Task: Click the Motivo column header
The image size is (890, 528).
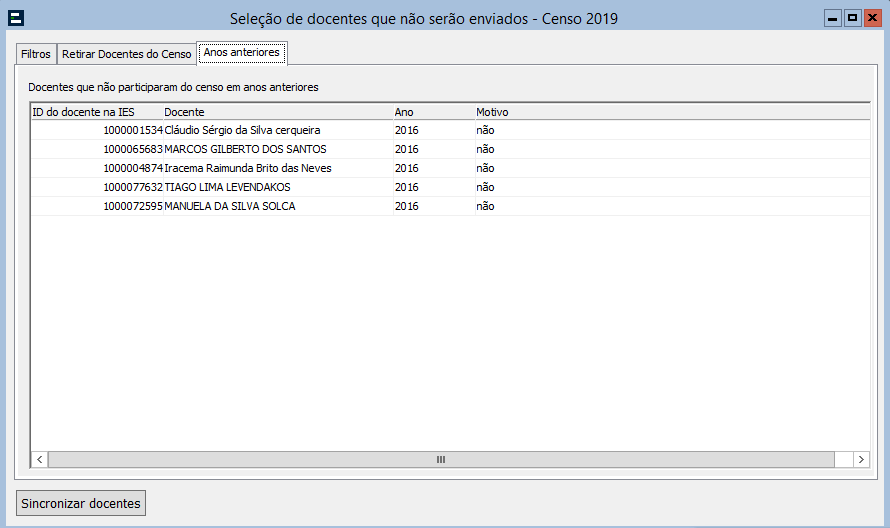Action: pos(492,112)
